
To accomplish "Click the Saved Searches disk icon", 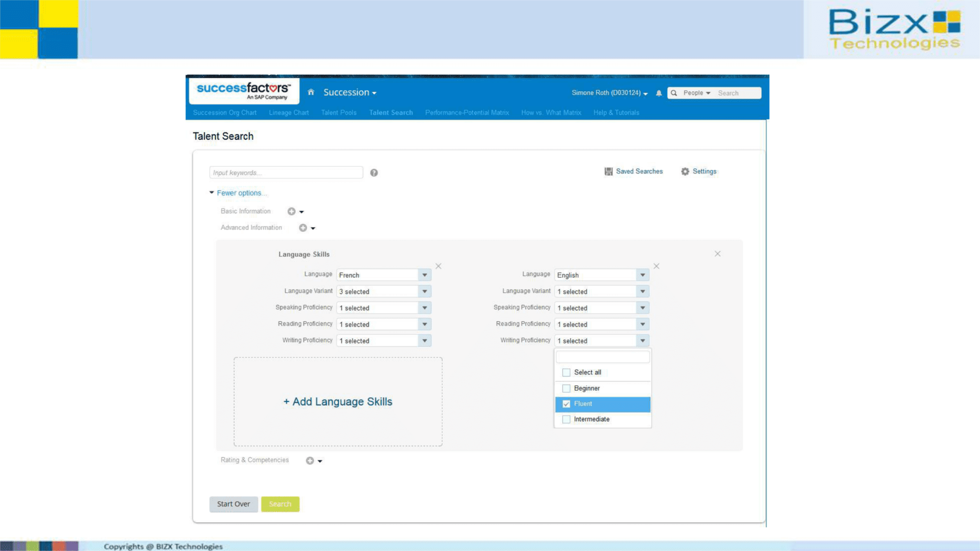I will tap(608, 171).
